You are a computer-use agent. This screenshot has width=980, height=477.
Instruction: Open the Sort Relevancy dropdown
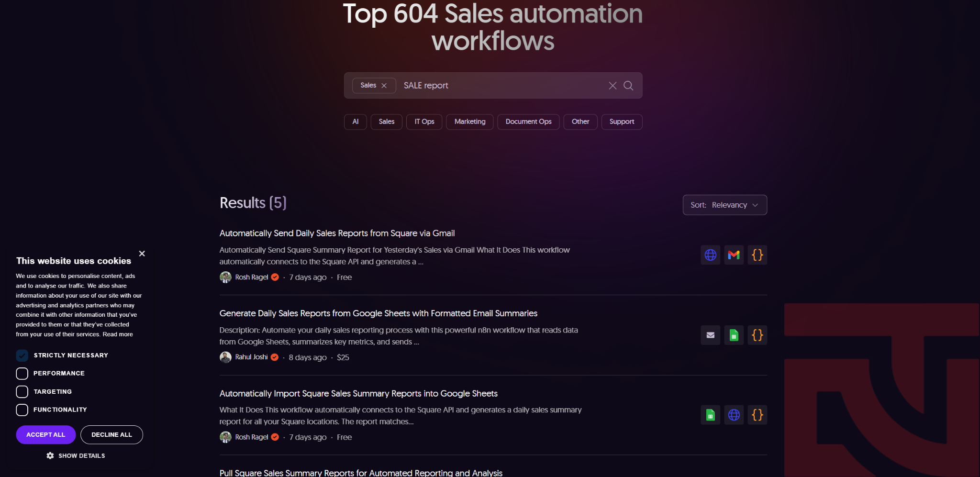click(724, 205)
